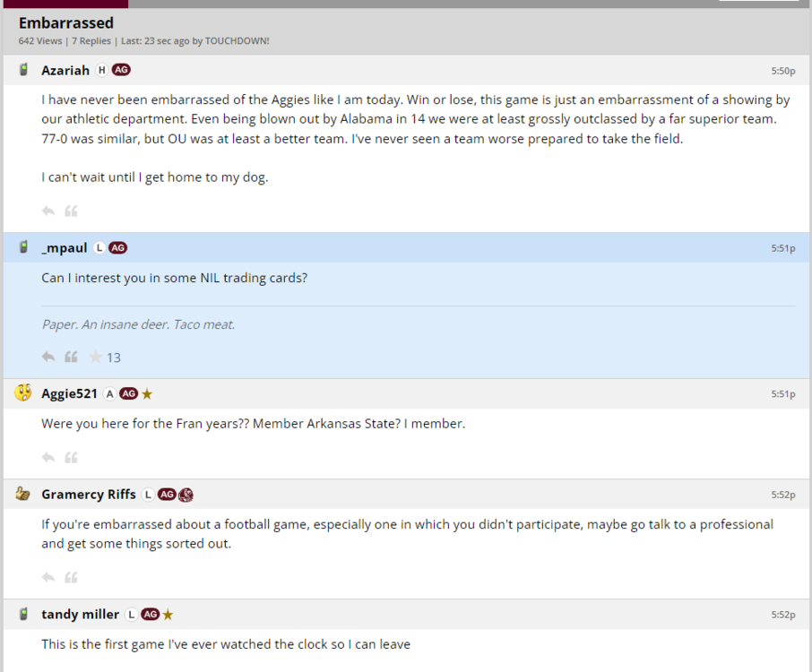Reply to Aggie521's post
The image size is (812, 672).
(48, 457)
